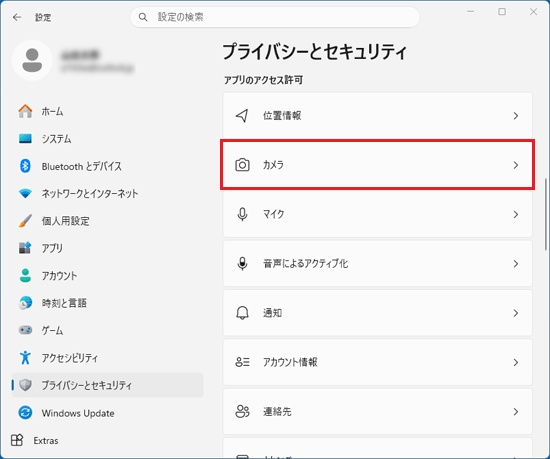This screenshot has height=459, width=550.
Task: Click the 時刻と言語 globe clock icon
Action: [25, 303]
